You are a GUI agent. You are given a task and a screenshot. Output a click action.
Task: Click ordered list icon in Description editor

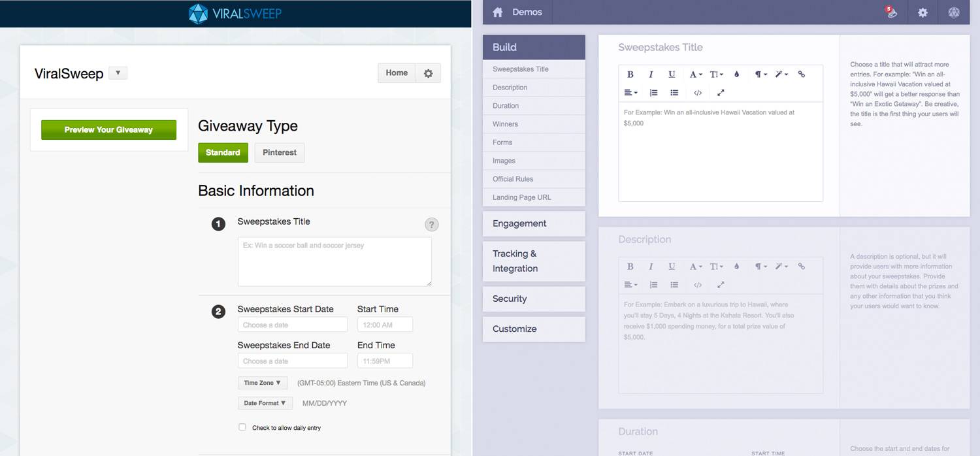[653, 285]
